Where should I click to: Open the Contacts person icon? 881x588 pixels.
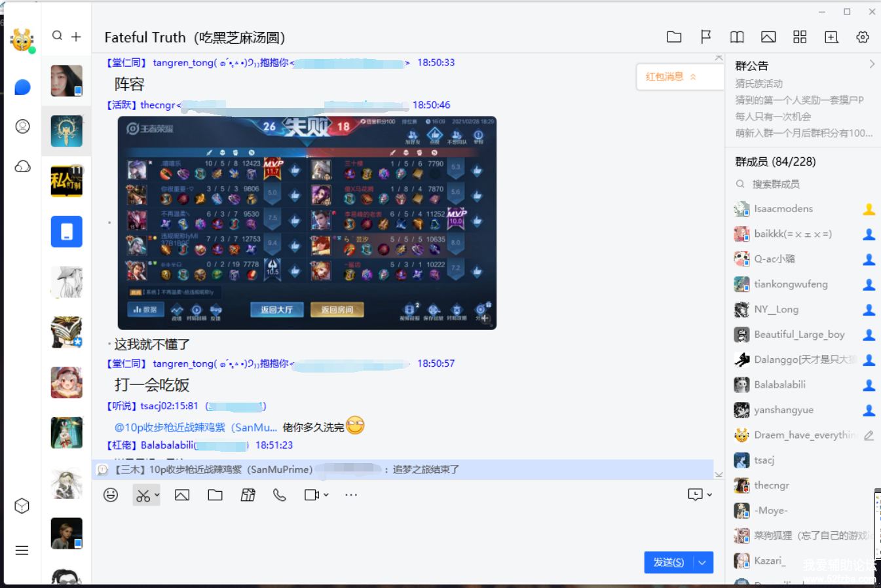pos(22,126)
